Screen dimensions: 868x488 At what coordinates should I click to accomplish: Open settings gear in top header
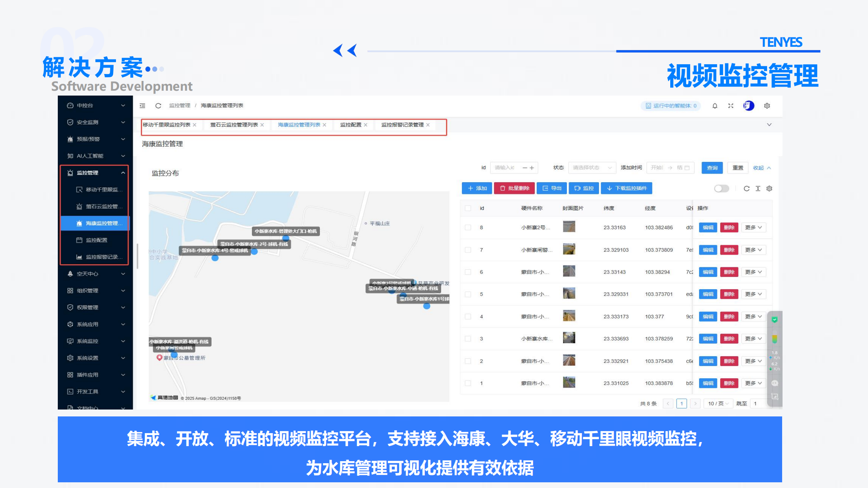(767, 106)
